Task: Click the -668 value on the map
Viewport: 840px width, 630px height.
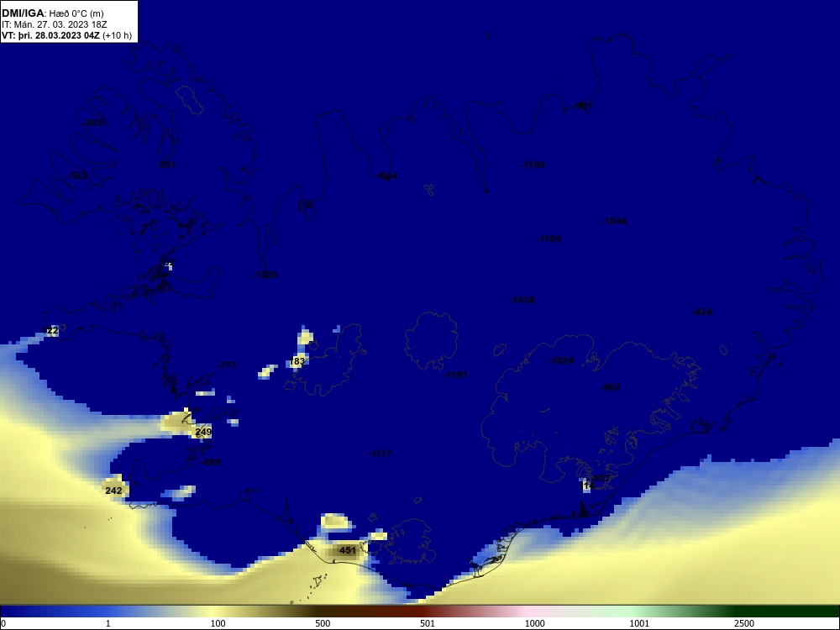Action: click(x=211, y=462)
